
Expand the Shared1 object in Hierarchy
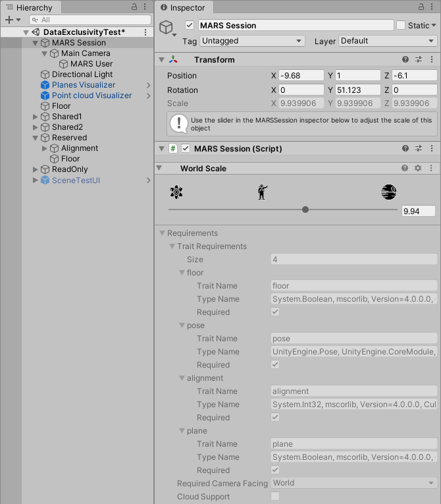point(36,117)
